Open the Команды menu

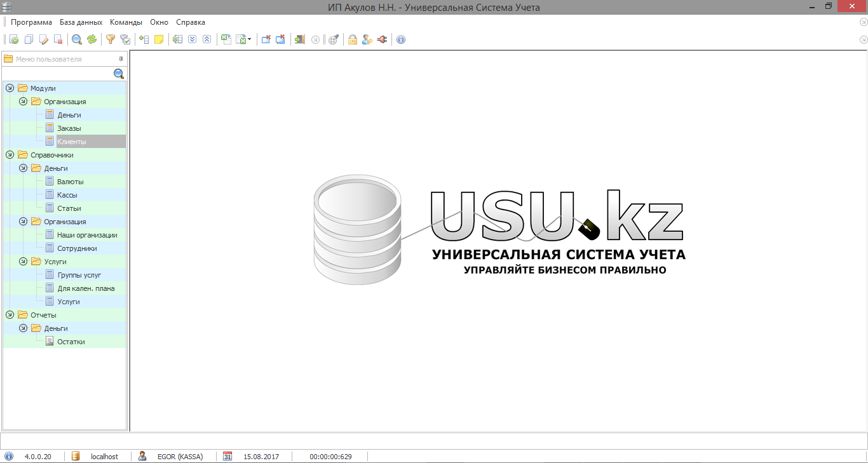click(x=126, y=22)
